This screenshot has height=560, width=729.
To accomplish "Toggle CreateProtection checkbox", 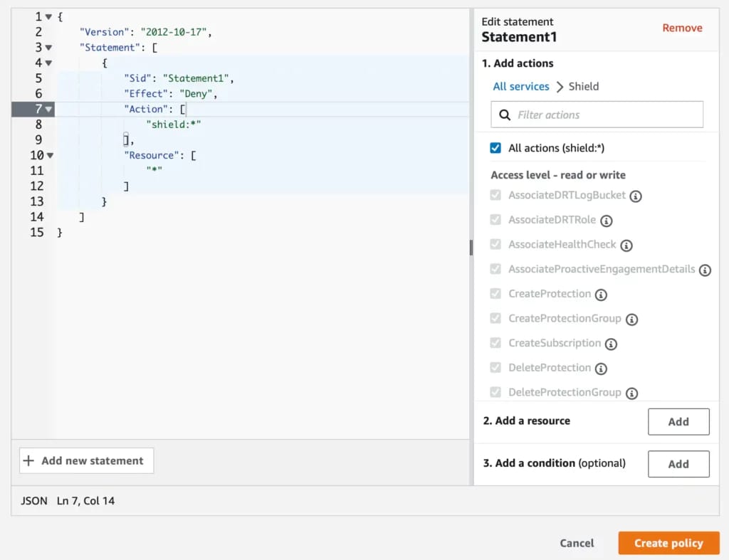I will click(495, 294).
